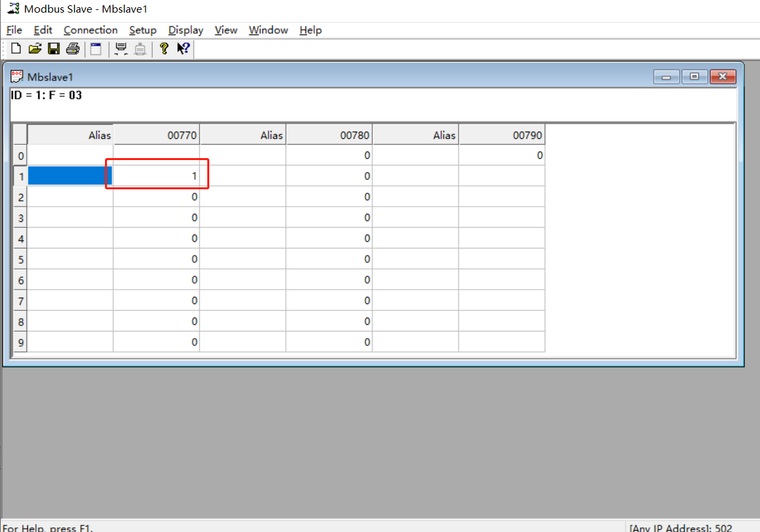Click the Print toolbar icon

point(73,48)
